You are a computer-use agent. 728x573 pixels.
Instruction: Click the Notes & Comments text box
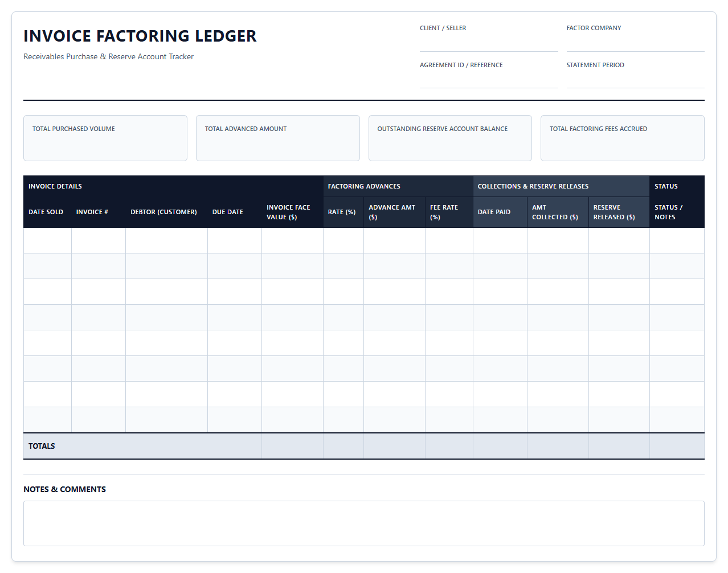364,523
